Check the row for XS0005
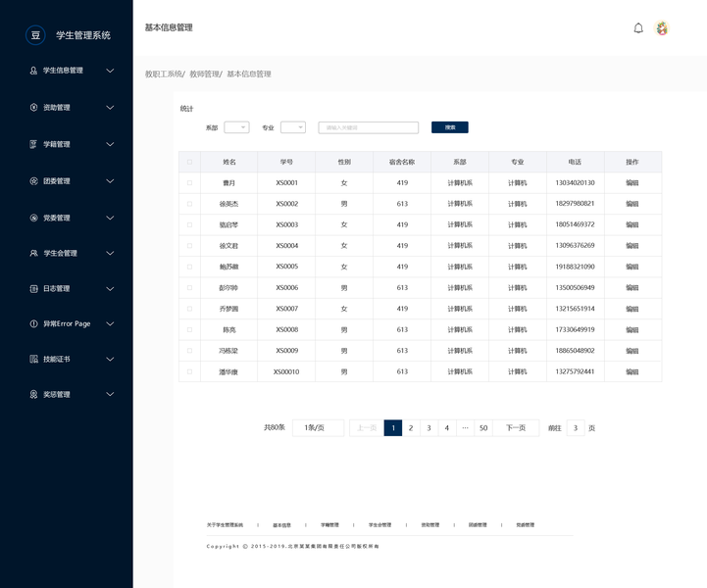The height and width of the screenshot is (588, 707). tap(189, 267)
